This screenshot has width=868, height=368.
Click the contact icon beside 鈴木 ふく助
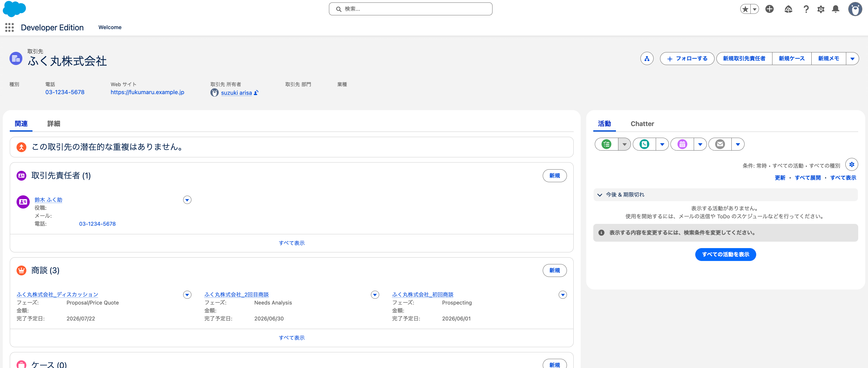(23, 202)
